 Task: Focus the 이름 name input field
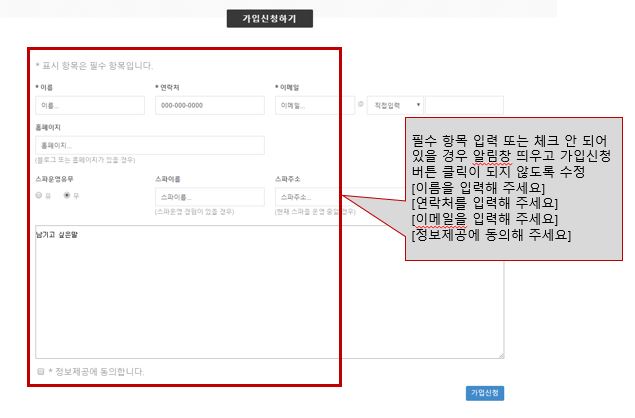tap(90, 105)
